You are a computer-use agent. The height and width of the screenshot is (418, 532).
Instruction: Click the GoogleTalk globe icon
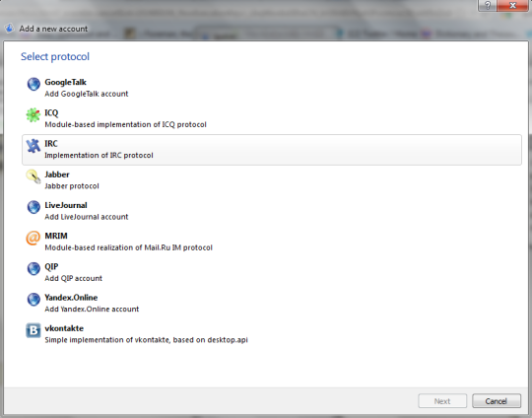(x=33, y=84)
